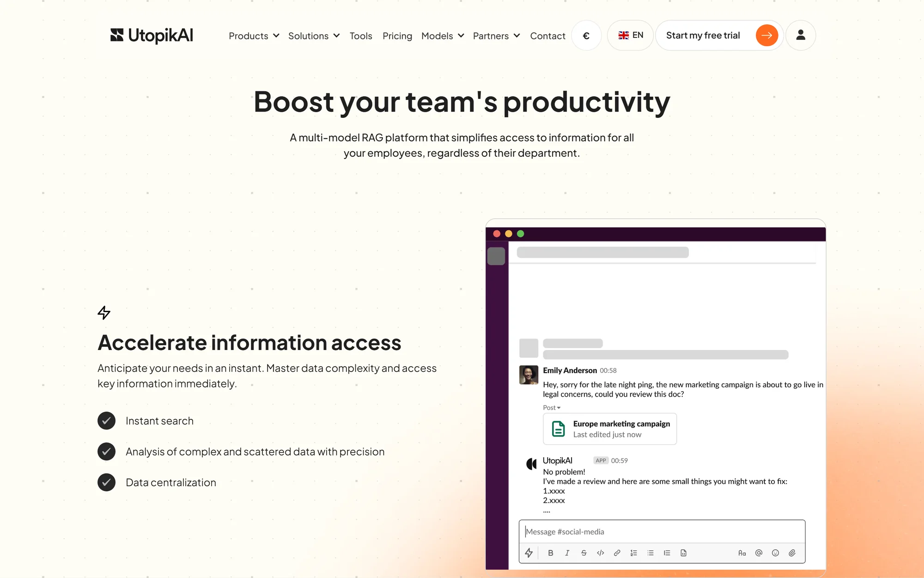Viewport: 924px width, 578px height.
Task: Open the Europe marketing campaign document card
Action: [610, 429]
